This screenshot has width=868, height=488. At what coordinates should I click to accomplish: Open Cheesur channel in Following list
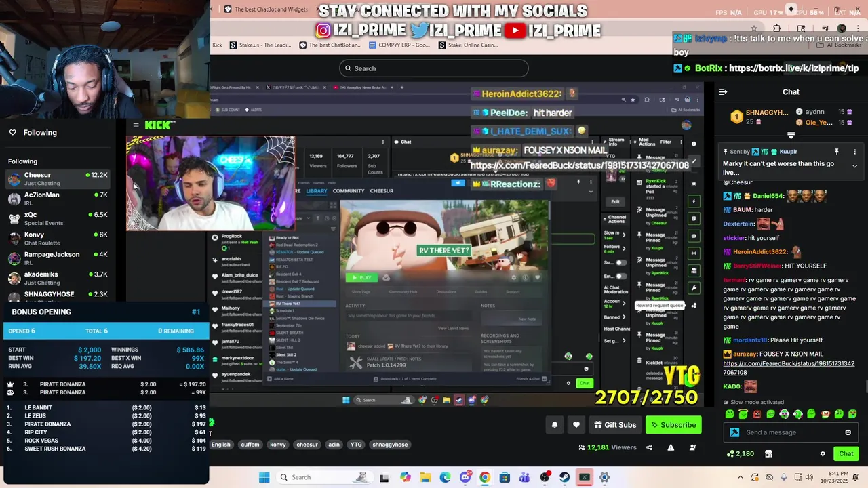(x=58, y=179)
